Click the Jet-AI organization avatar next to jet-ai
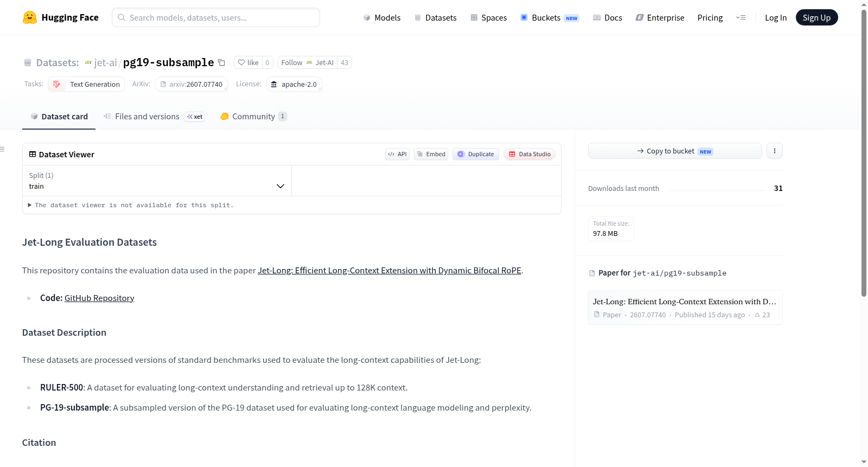 pos(88,62)
